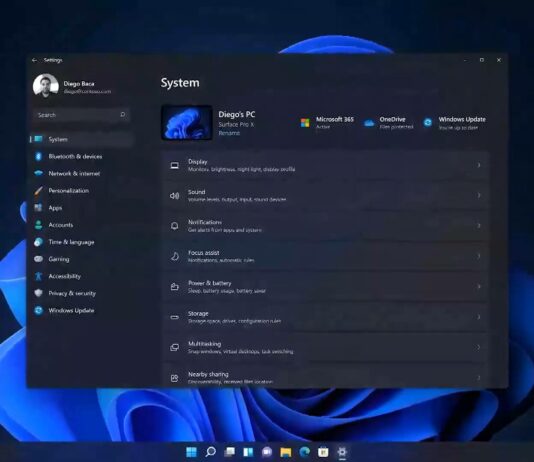Open the Diego Baca profile picture
Image resolution: width=534 pixels, height=462 pixels.
coord(46,85)
